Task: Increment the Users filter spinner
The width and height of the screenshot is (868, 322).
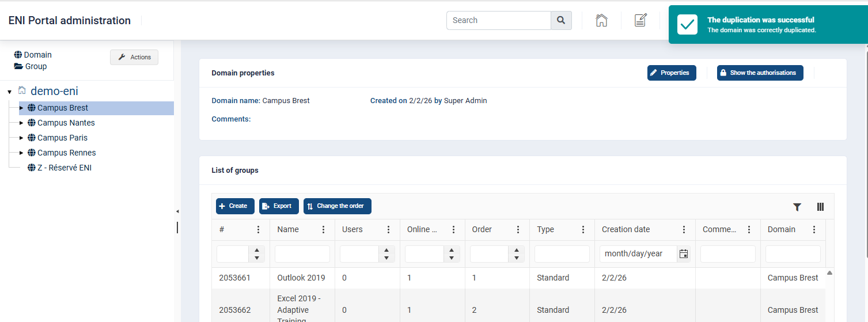Action: [x=386, y=251]
